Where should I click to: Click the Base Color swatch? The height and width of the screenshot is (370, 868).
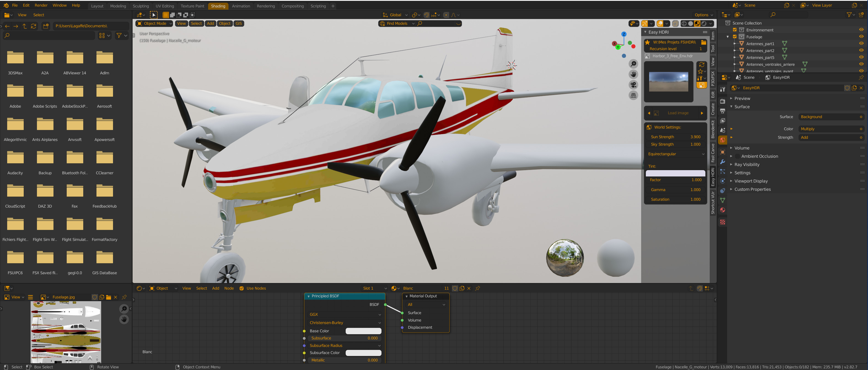[x=363, y=331]
